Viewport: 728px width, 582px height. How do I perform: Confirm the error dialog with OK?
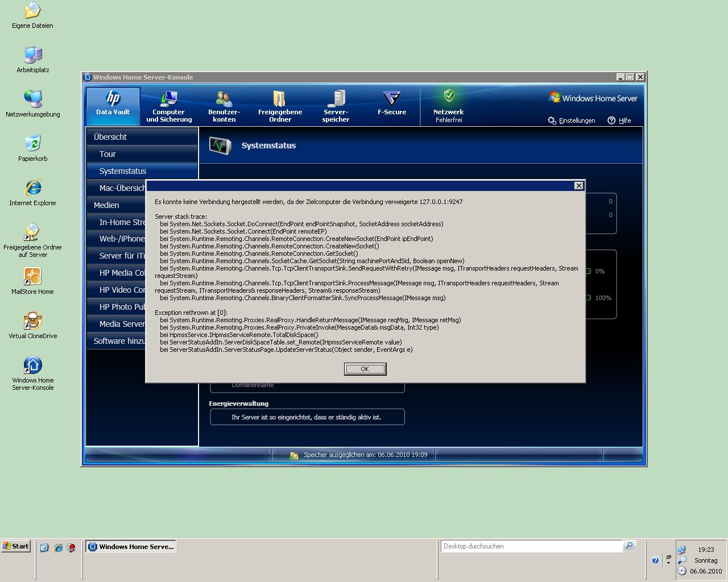pyautogui.click(x=365, y=369)
